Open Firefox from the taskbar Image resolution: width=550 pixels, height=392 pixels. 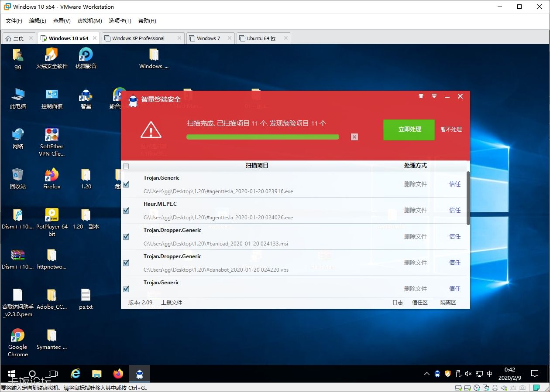118,374
